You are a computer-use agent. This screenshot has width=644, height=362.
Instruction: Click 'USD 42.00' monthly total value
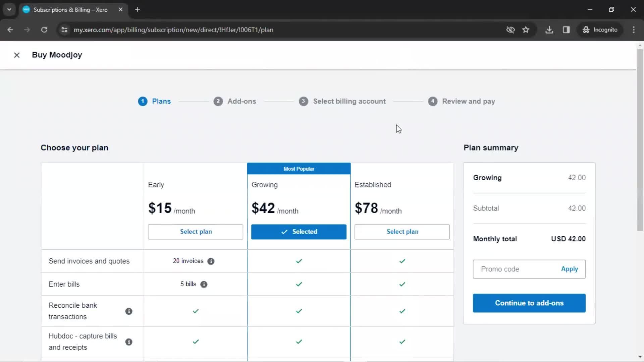point(568,239)
